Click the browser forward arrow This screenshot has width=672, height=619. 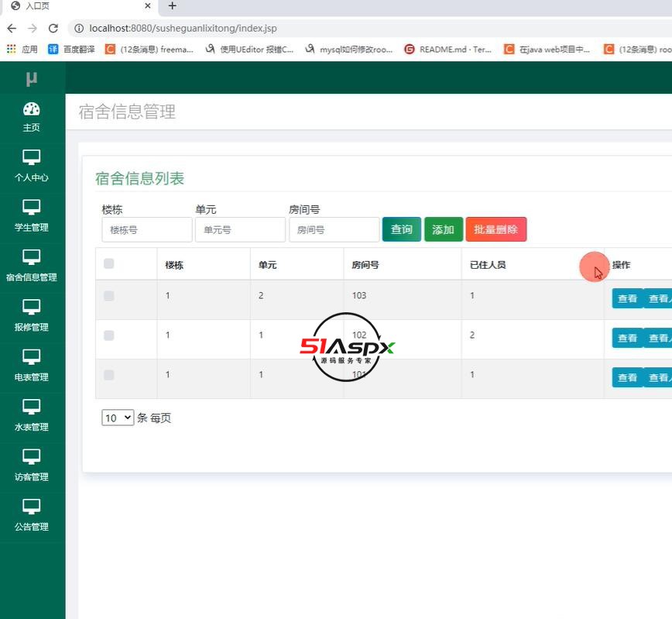(33, 29)
